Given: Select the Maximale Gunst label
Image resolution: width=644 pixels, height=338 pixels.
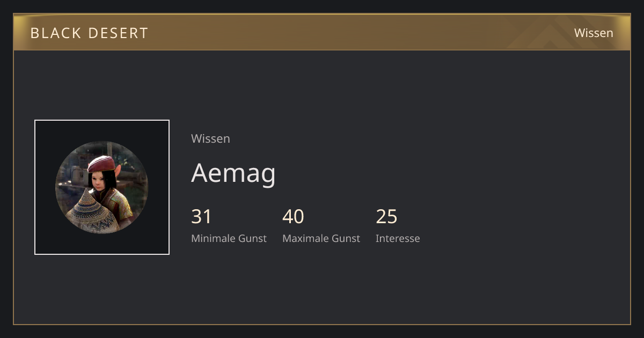Looking at the screenshot, I should (321, 238).
